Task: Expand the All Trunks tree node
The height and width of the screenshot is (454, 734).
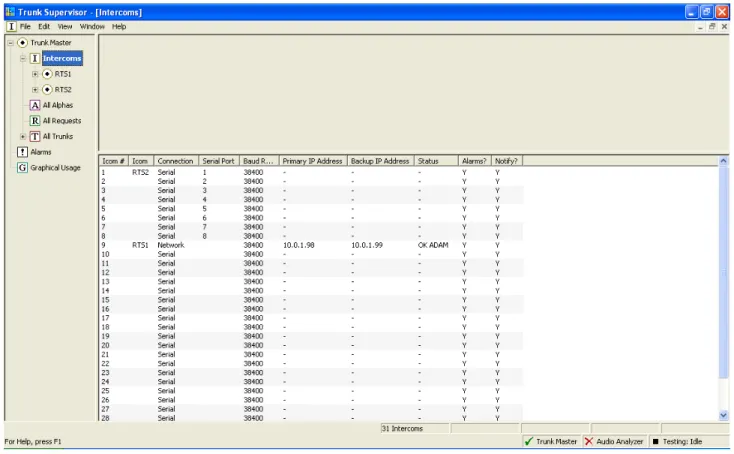Action: tap(22, 136)
